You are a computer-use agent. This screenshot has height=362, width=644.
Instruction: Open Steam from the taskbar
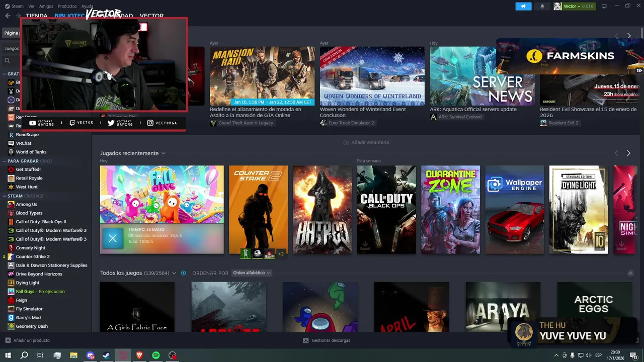107,355
